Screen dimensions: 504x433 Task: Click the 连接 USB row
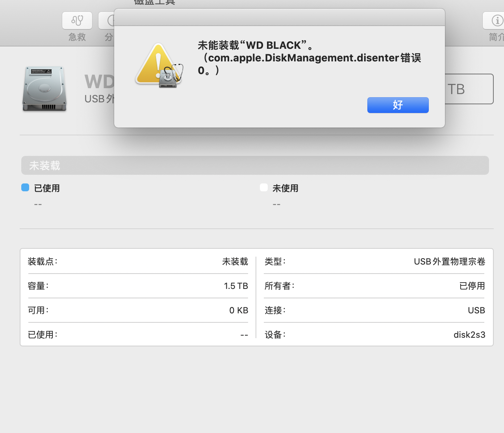[374, 310]
